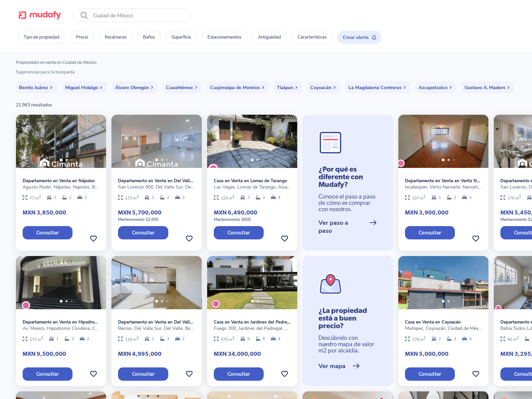This screenshot has height=399, width=532.
Task: Click the search magnifier icon
Action: pyautogui.click(x=84, y=15)
